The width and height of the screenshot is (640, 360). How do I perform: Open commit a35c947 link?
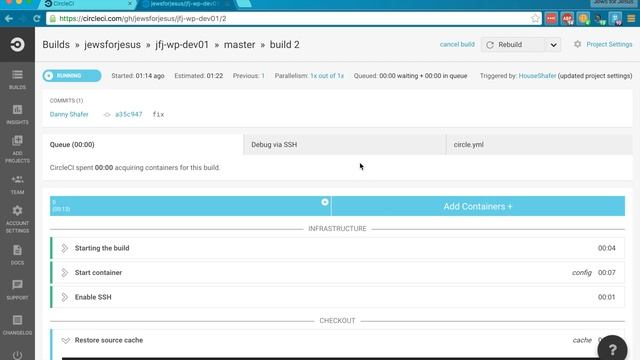(129, 114)
